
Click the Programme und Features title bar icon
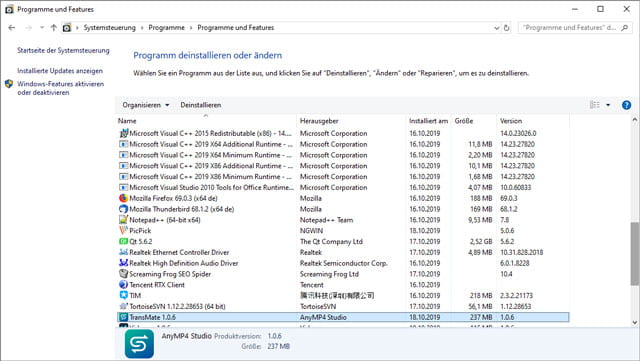pos(9,9)
